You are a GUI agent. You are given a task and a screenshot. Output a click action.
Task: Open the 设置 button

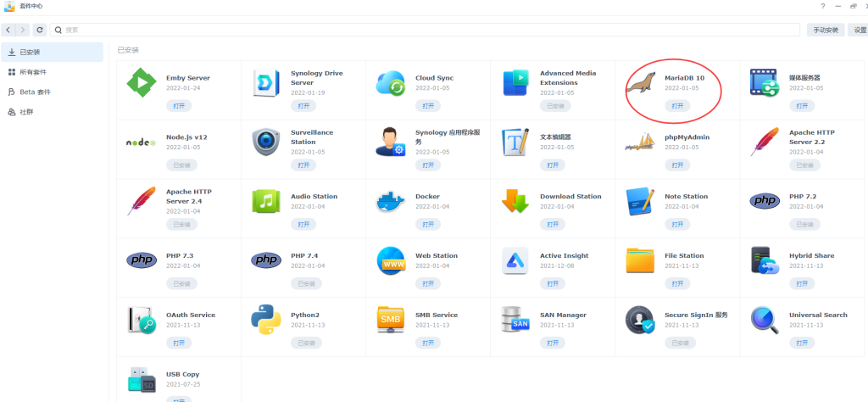pos(859,30)
